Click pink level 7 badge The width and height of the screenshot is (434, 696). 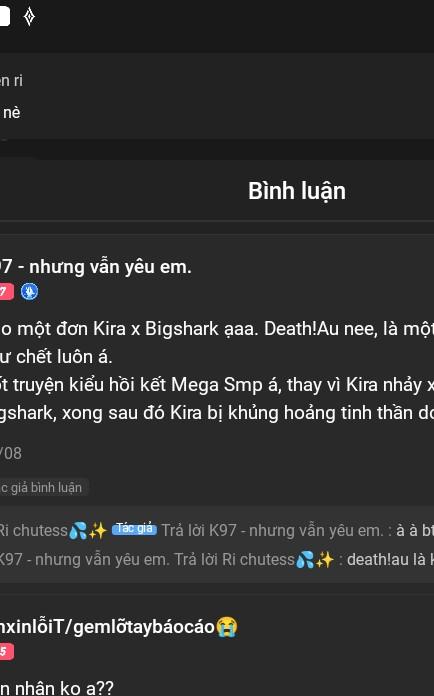click(x=6, y=292)
